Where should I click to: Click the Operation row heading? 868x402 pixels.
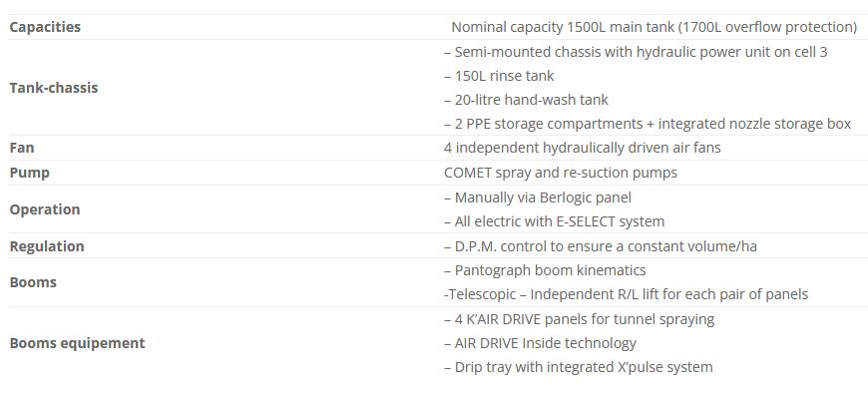(x=45, y=209)
